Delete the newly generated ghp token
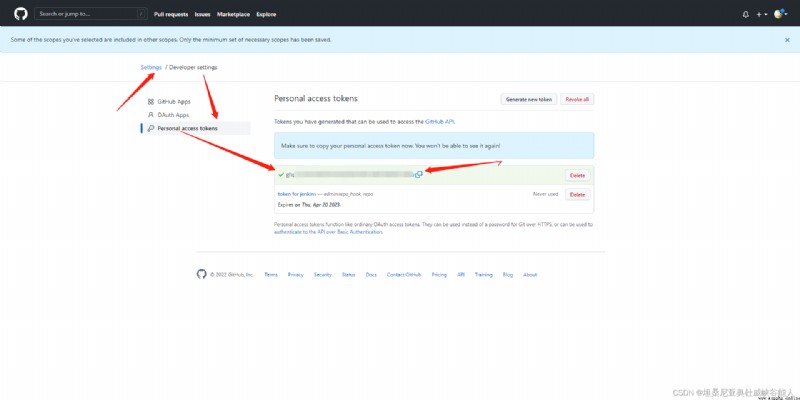Image resolution: width=800 pixels, height=400 pixels. 578,175
